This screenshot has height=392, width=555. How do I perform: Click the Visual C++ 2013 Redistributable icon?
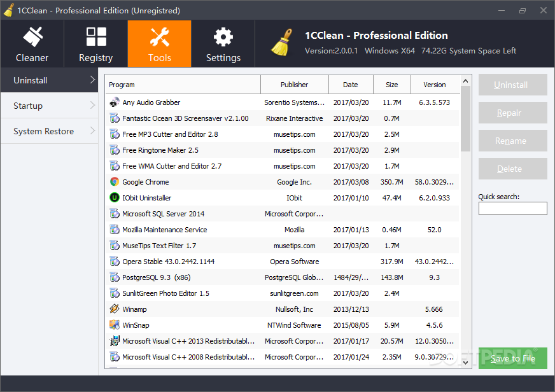(115, 341)
